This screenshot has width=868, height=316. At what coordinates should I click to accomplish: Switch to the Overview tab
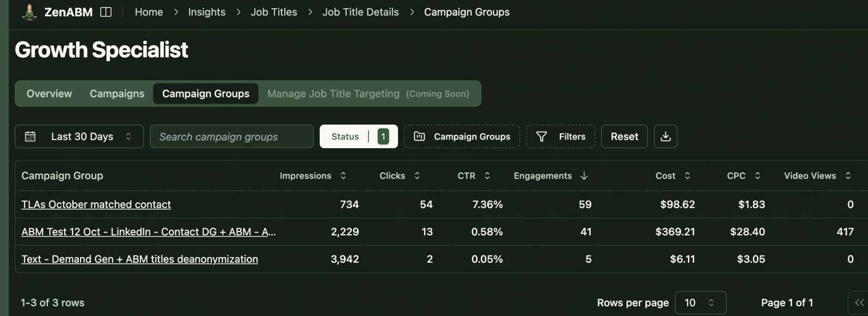pyautogui.click(x=49, y=93)
